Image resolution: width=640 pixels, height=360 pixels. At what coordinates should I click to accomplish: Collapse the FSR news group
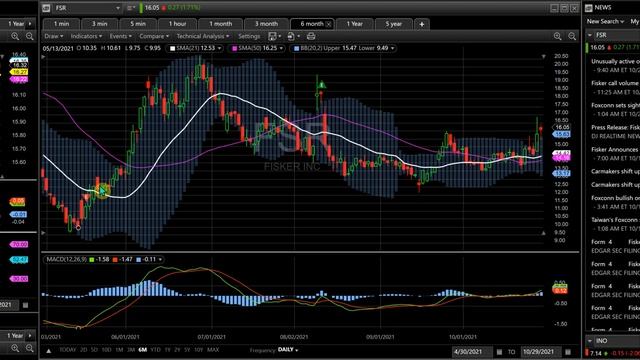point(589,35)
